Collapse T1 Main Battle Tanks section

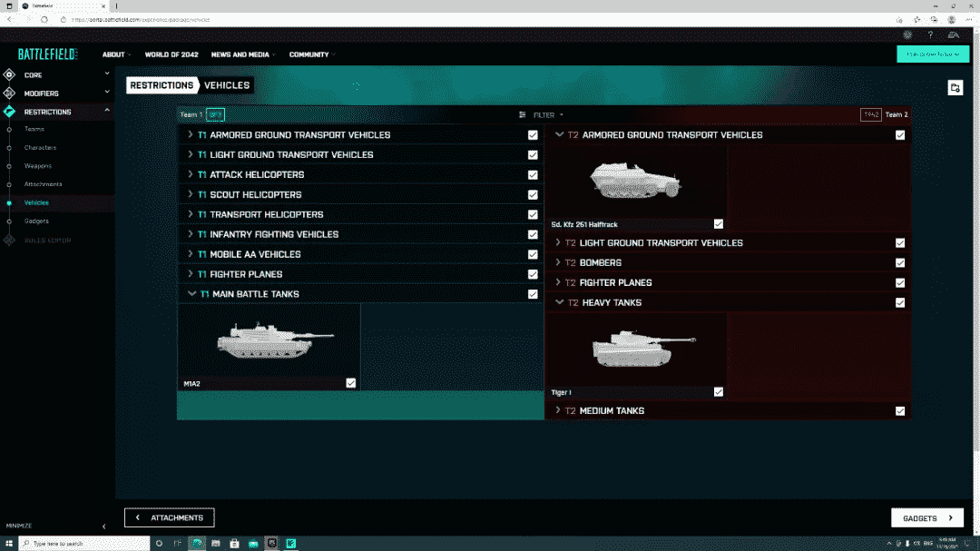(x=191, y=294)
